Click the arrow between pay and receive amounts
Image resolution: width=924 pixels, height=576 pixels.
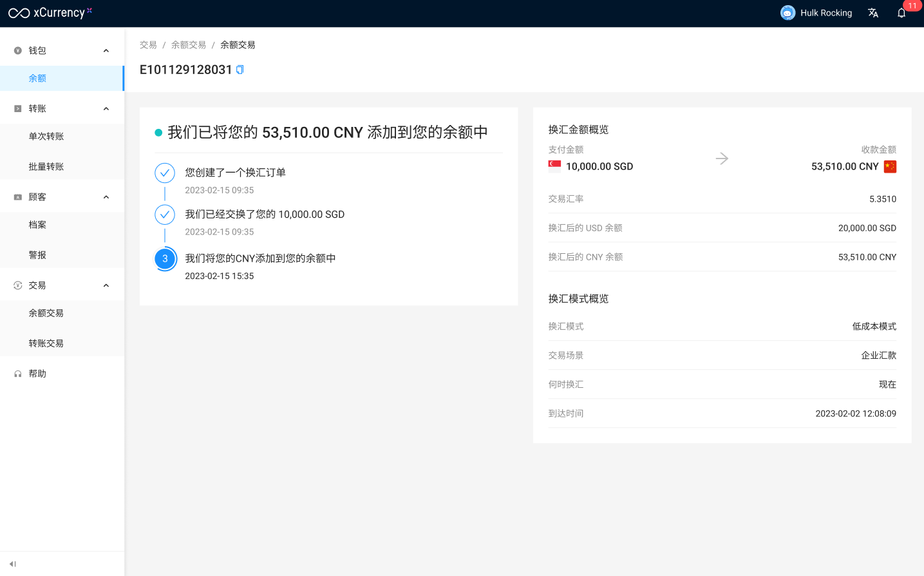point(722,158)
